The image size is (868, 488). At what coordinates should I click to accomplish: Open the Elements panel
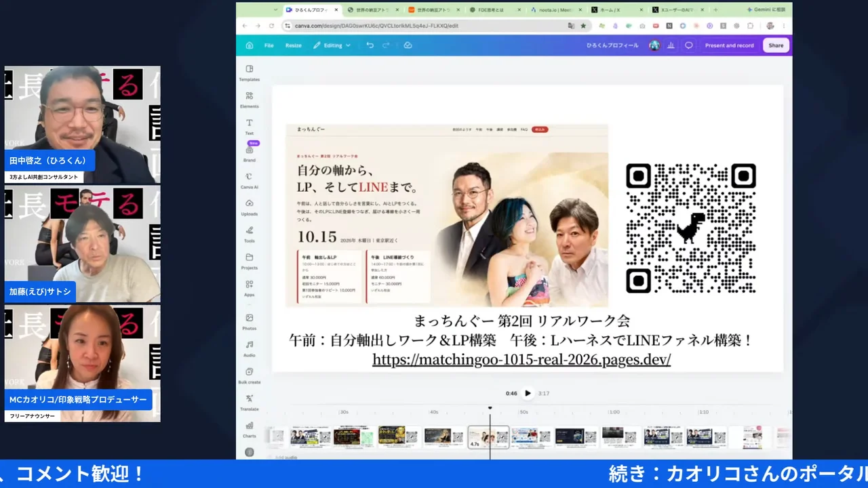[x=250, y=100]
